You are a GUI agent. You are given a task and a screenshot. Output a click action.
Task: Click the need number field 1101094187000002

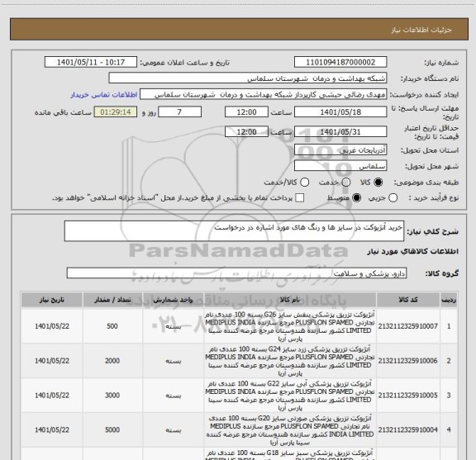(x=340, y=62)
